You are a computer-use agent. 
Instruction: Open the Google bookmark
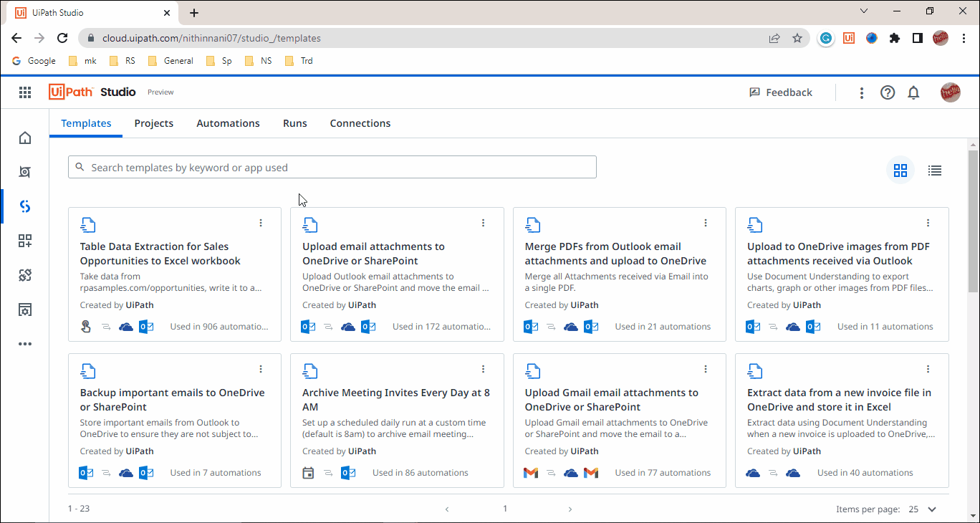click(34, 61)
